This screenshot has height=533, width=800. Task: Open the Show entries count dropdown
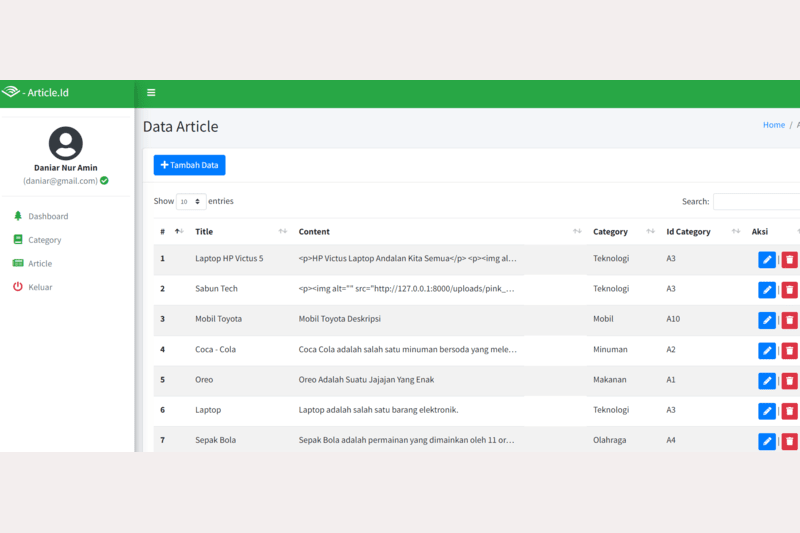coord(191,202)
